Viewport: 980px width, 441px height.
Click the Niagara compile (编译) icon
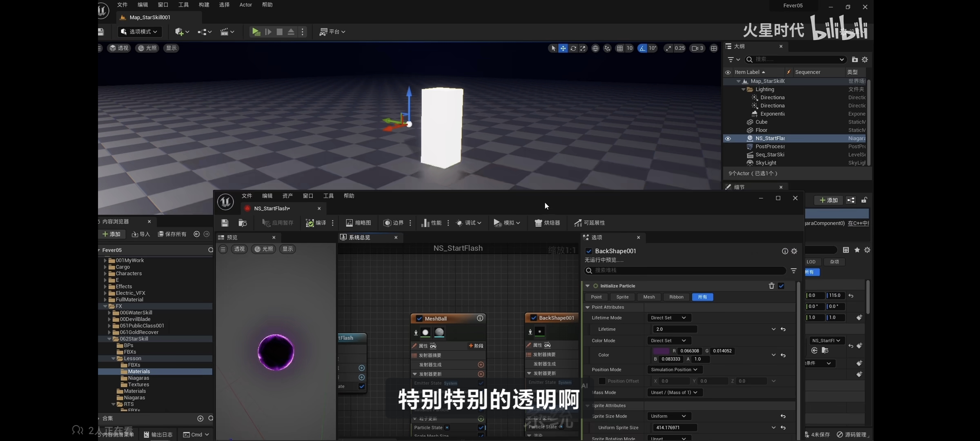(310, 223)
